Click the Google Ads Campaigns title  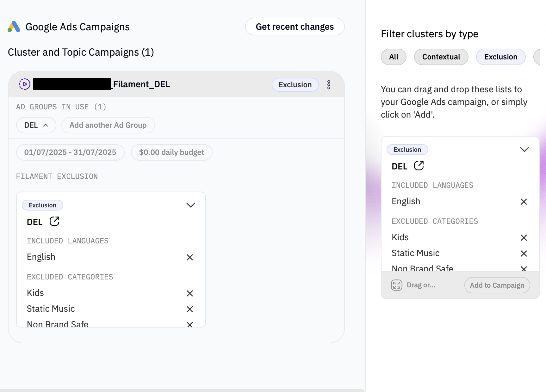78,27
